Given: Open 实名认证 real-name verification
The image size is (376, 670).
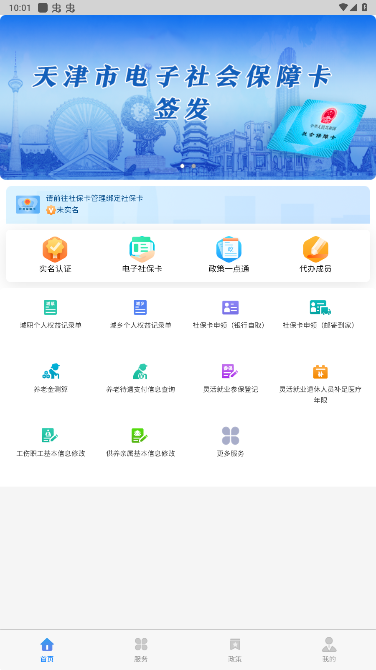Looking at the screenshot, I should 55,255.
